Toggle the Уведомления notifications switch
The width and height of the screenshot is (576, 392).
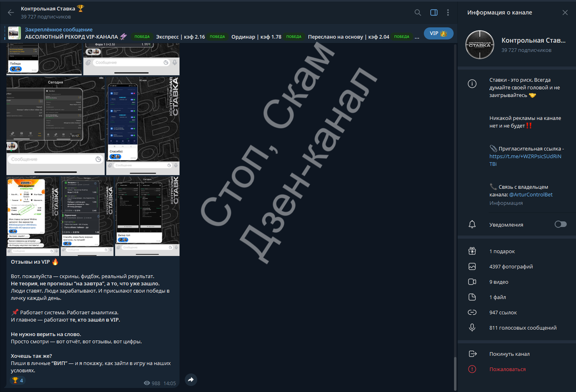click(x=560, y=225)
